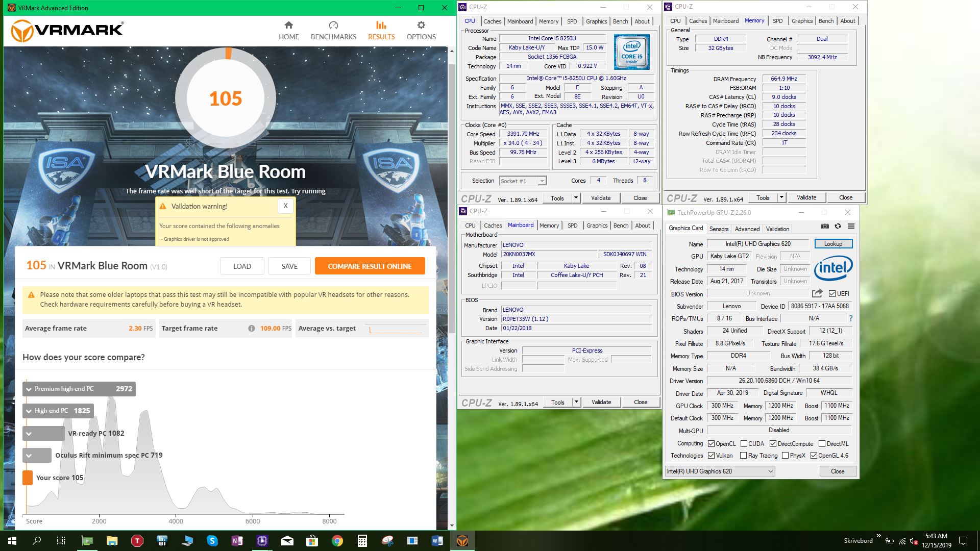The height and width of the screenshot is (551, 980).
Task: Expand the High-end PC 1825 entry
Action: point(58,411)
